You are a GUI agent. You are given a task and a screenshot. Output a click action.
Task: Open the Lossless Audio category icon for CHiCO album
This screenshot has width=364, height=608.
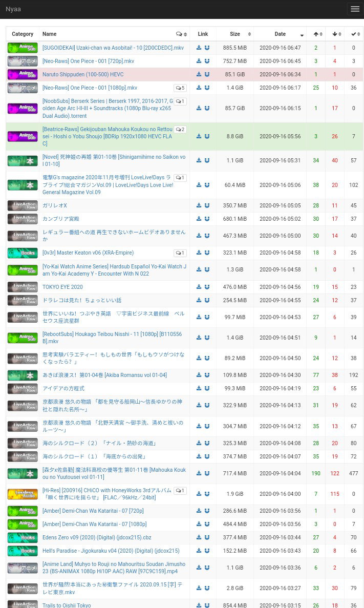click(x=23, y=494)
